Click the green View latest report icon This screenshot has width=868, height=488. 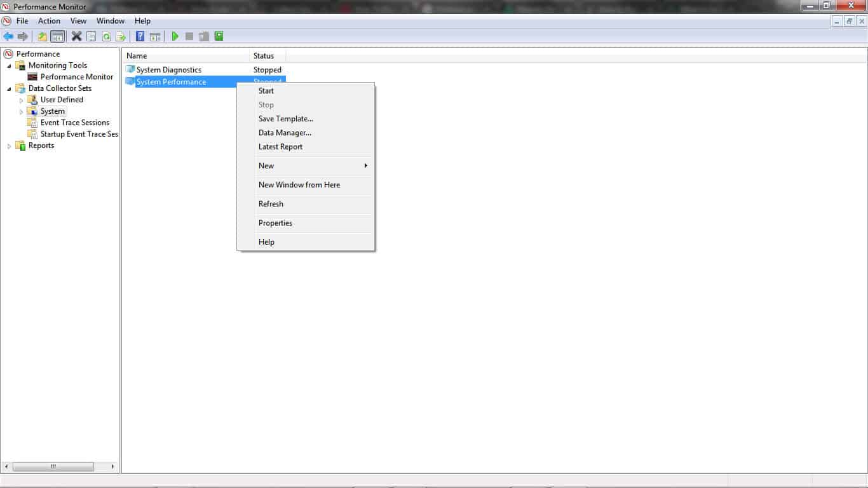[219, 36]
